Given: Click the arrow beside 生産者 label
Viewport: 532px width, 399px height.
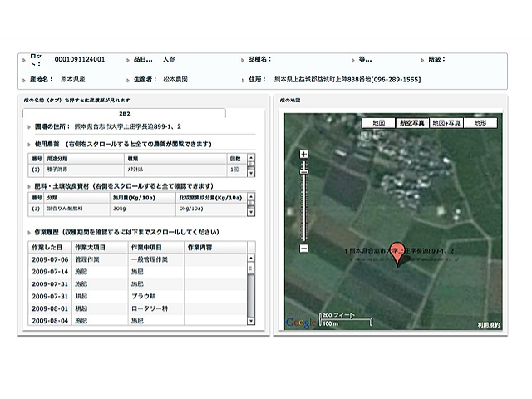Looking at the screenshot, I should coord(128,81).
